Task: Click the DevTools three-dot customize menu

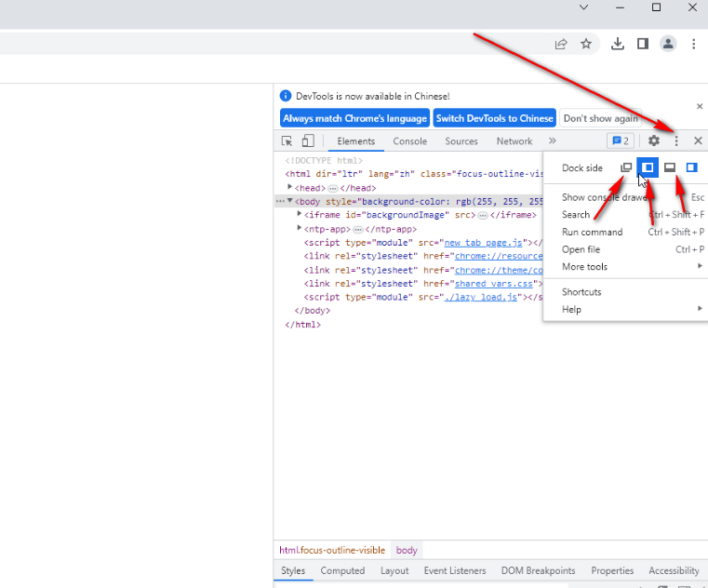Action: tap(676, 140)
